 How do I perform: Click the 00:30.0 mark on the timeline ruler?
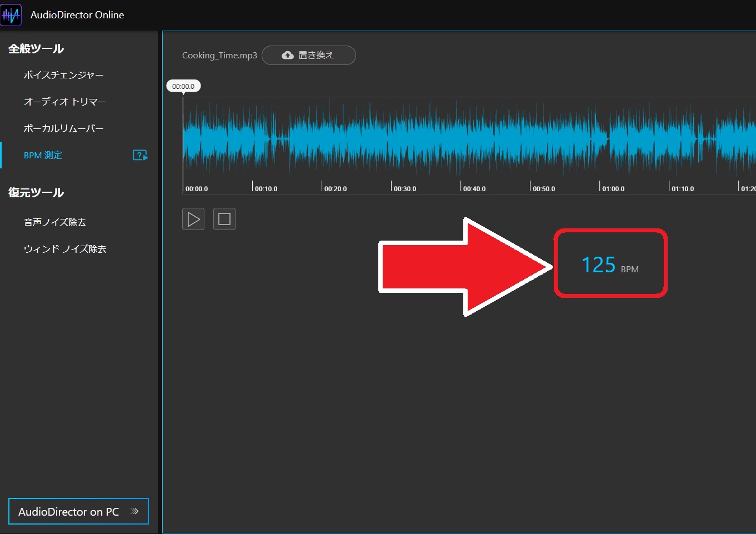(405, 189)
